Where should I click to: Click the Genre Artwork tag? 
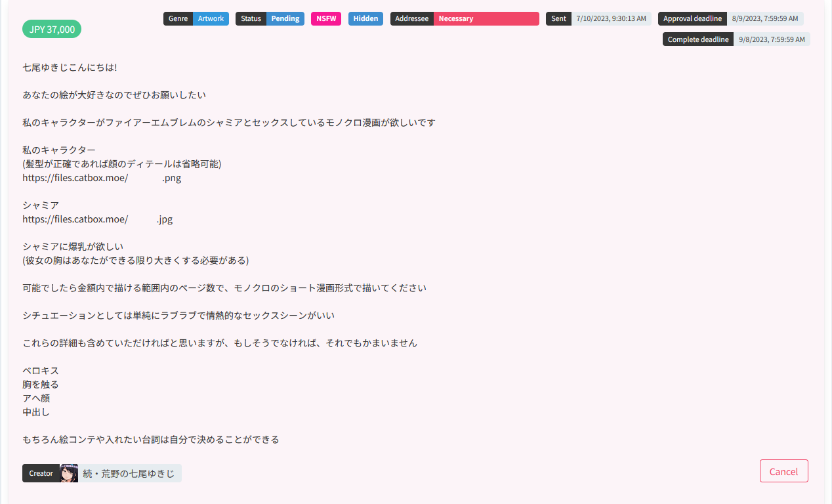tap(196, 18)
